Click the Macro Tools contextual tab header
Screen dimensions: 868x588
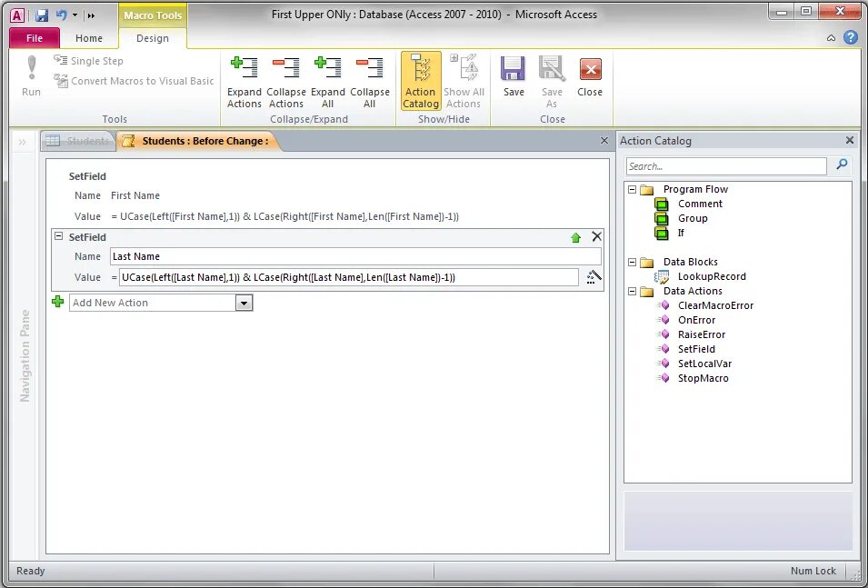click(152, 15)
